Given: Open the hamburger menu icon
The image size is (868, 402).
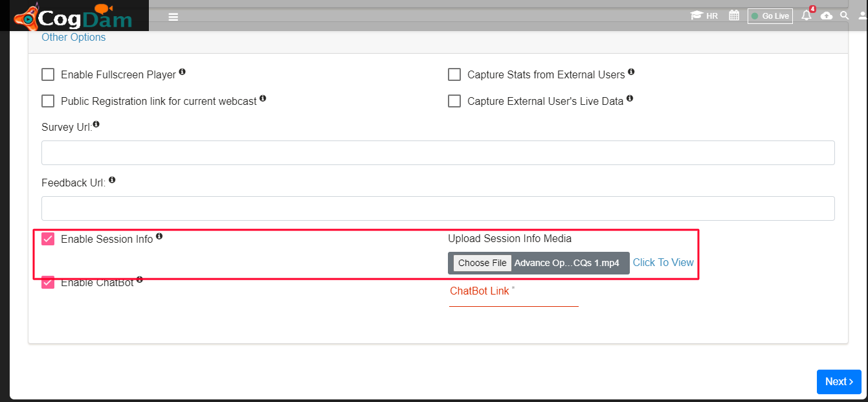Looking at the screenshot, I should pyautogui.click(x=173, y=17).
